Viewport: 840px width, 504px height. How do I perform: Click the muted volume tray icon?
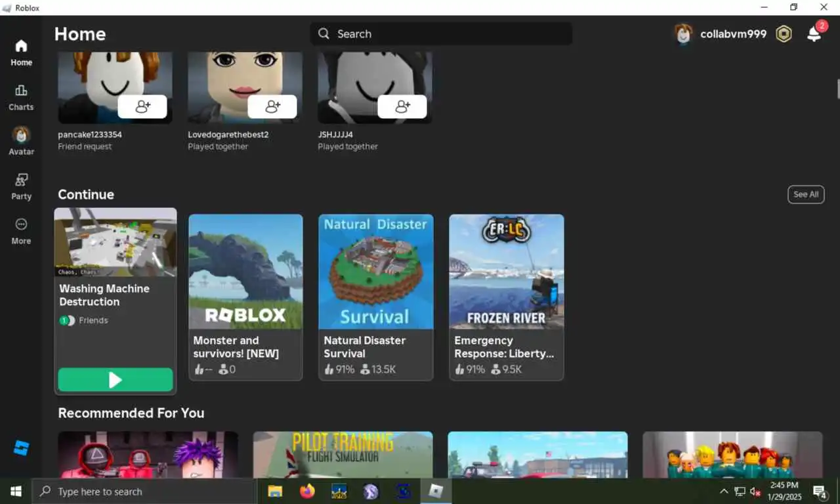tap(755, 492)
